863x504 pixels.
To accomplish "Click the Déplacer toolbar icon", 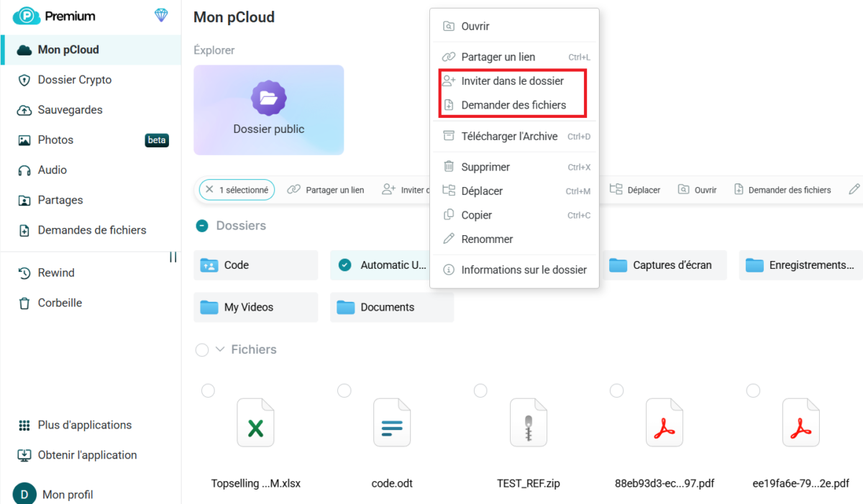I will pyautogui.click(x=635, y=189).
